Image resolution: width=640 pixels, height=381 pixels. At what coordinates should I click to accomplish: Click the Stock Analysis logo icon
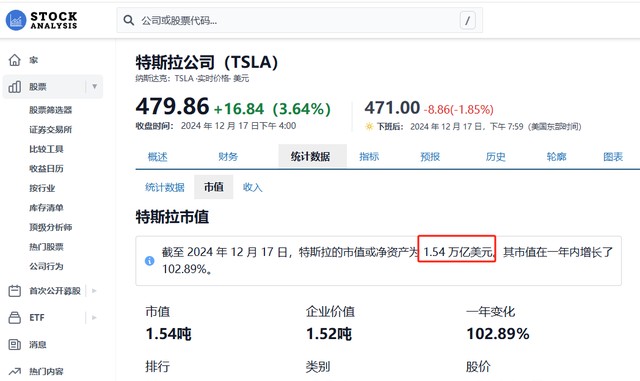coord(16,20)
